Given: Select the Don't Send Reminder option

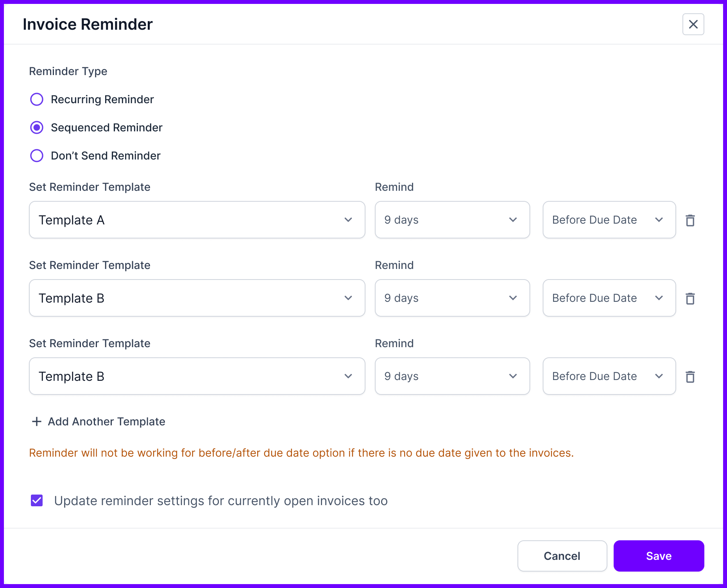Looking at the screenshot, I should (x=36, y=156).
